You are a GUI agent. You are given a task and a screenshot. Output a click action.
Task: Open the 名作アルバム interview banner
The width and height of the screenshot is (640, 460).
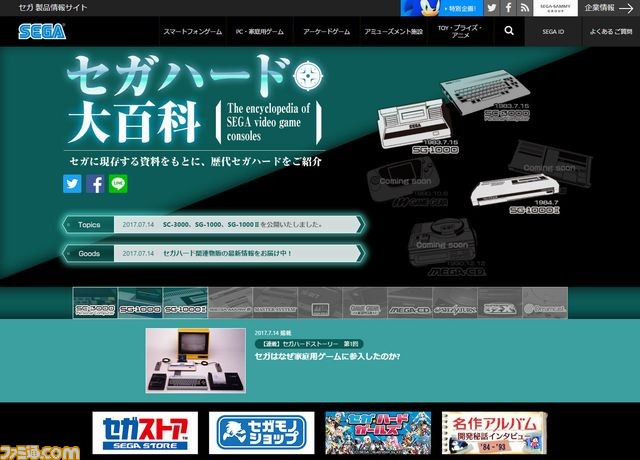[x=494, y=433]
